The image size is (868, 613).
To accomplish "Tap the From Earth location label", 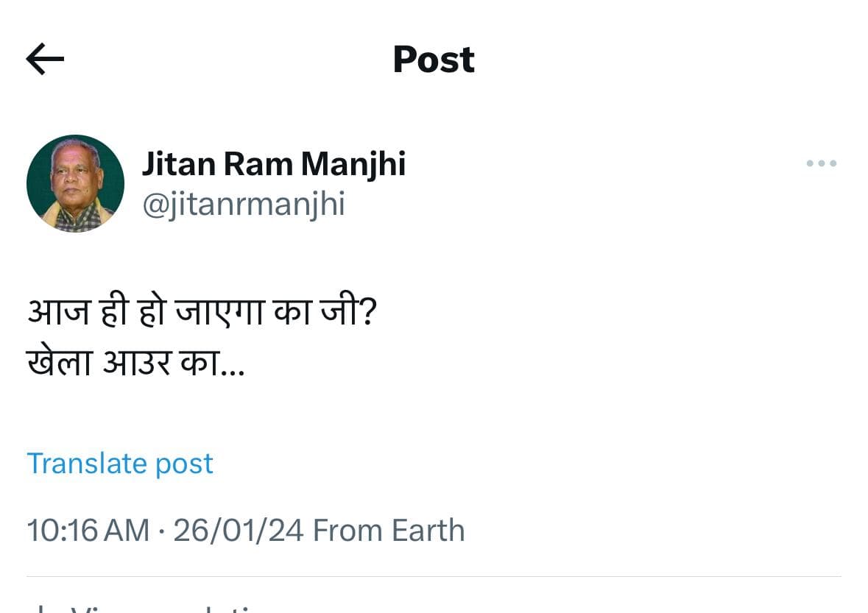I will [x=389, y=531].
